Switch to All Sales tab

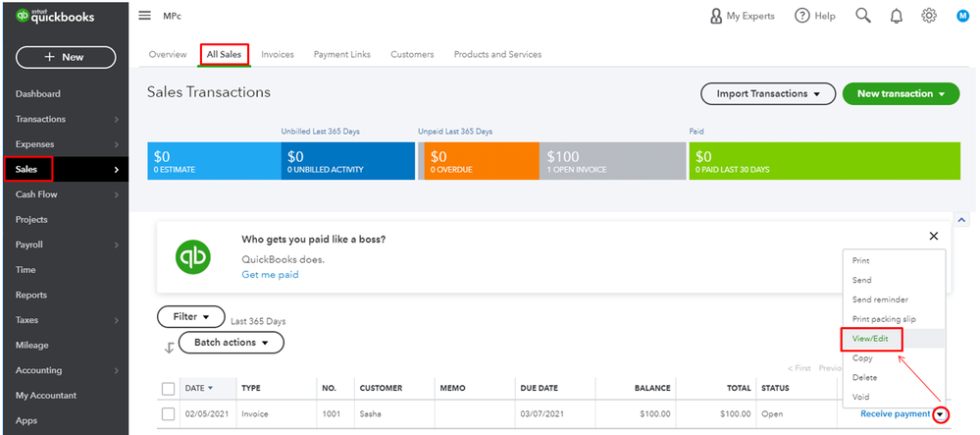224,54
